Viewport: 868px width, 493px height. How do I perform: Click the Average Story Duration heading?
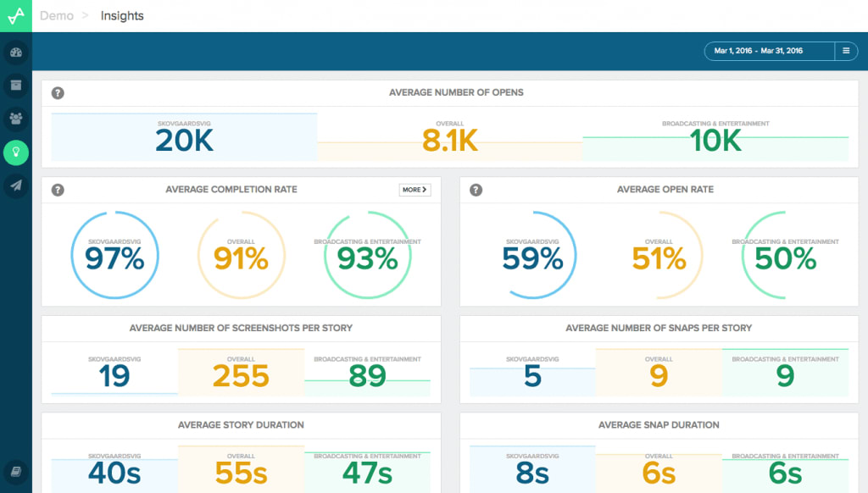[241, 425]
